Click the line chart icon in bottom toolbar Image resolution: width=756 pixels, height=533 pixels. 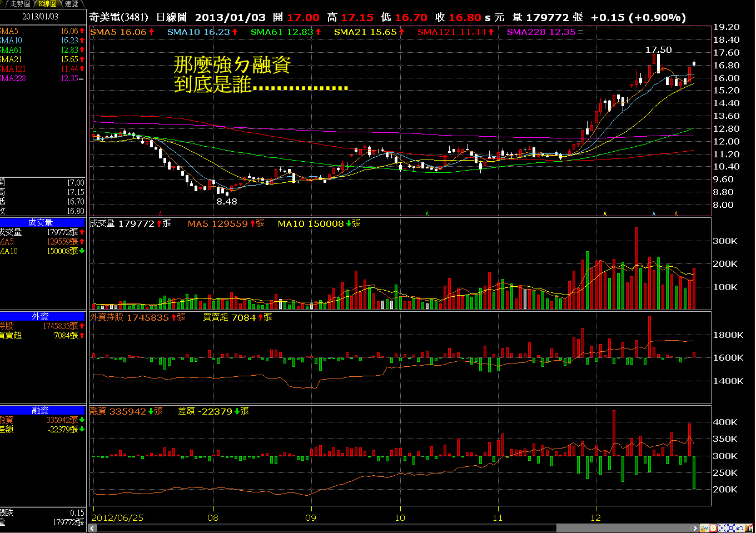coord(704,528)
